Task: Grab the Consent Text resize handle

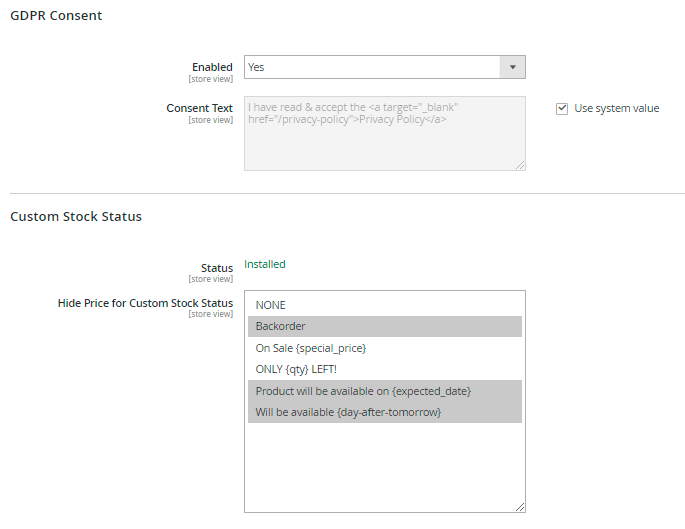Action: (520, 165)
